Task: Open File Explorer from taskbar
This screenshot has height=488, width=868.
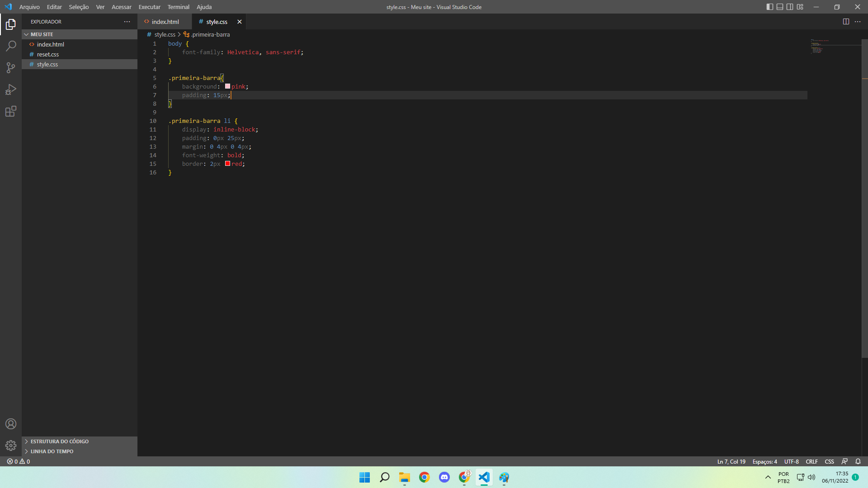Action: pyautogui.click(x=404, y=477)
